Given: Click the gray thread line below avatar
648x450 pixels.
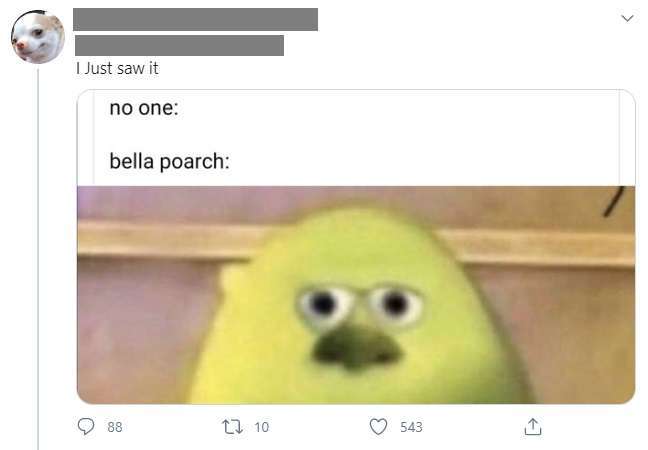Looking at the screenshot, I should coord(38,260).
